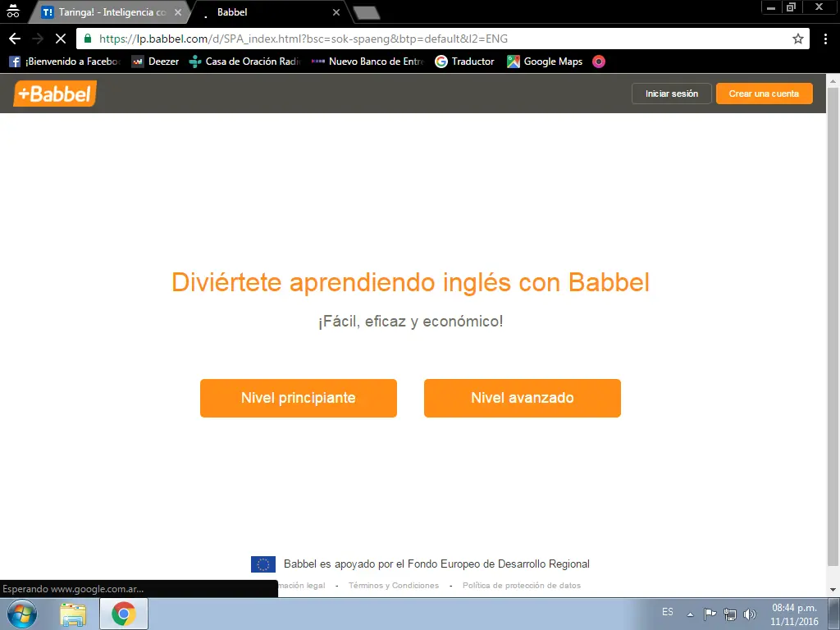
Task: Switch to the Taringa! tab
Action: tap(110, 11)
